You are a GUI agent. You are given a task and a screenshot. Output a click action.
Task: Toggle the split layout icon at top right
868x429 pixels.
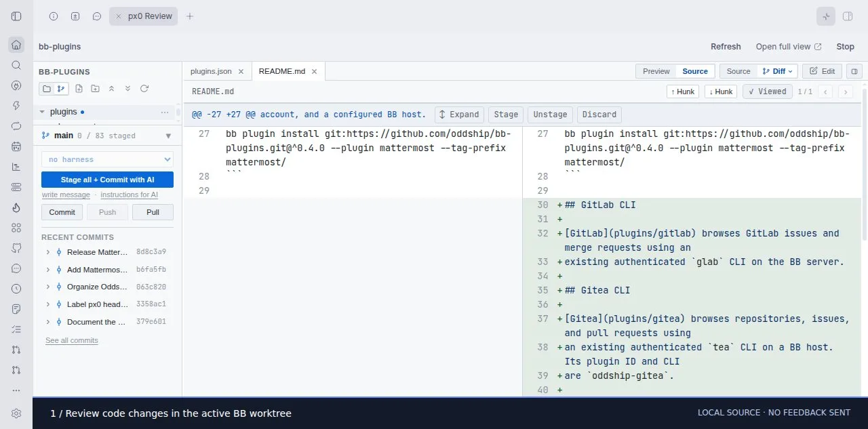[x=848, y=16]
